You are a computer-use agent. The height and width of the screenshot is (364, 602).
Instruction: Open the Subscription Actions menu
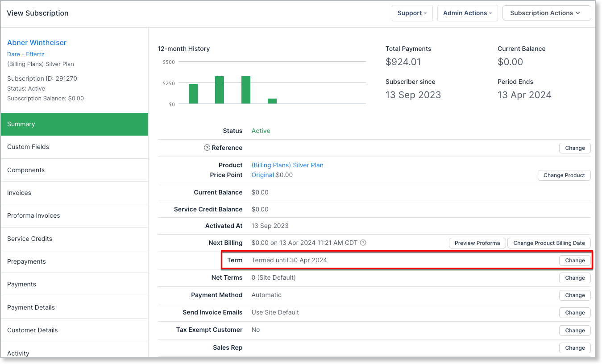(x=546, y=13)
